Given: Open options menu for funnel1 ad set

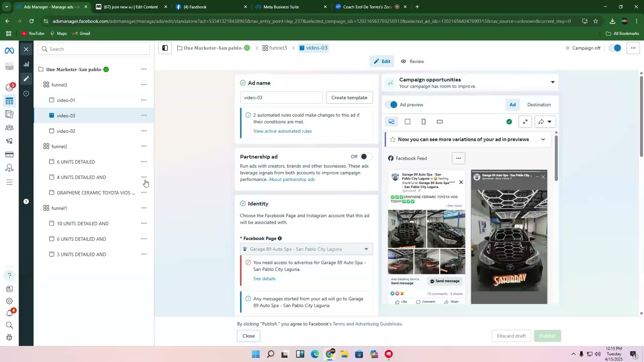Looking at the screenshot, I should click(x=144, y=208).
